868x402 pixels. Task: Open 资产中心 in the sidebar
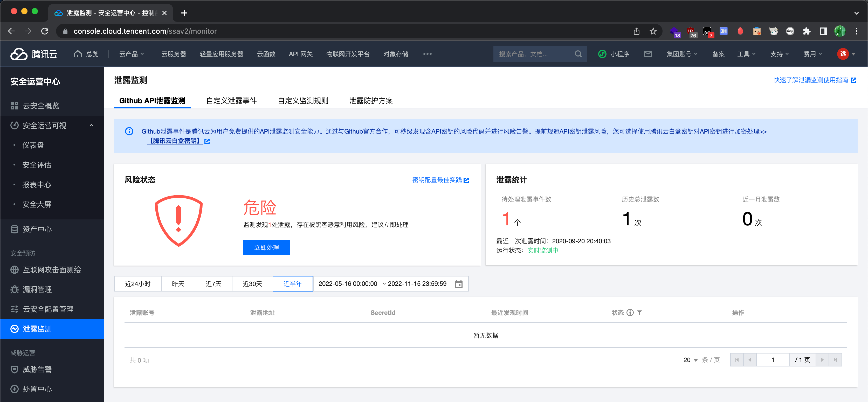(52, 230)
